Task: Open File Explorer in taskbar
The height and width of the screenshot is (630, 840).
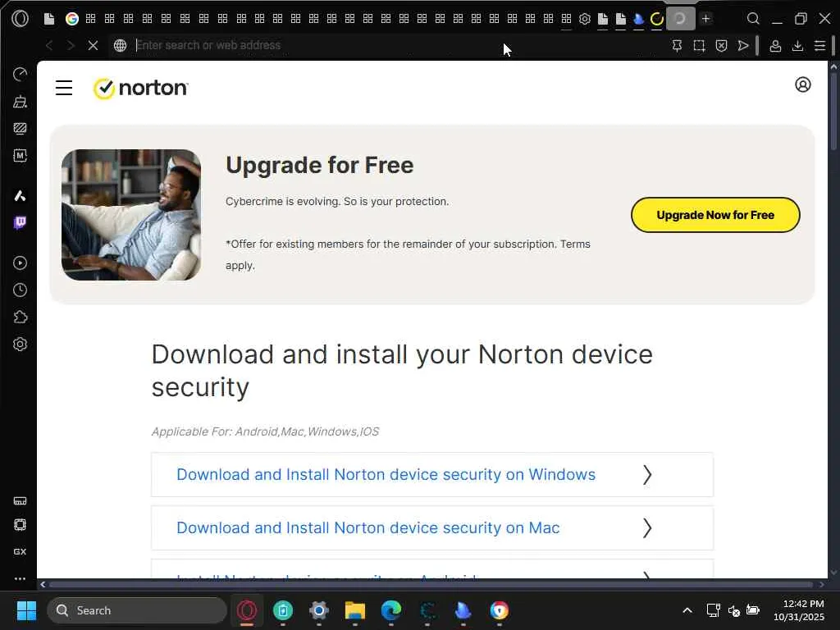Action: pyautogui.click(x=354, y=610)
